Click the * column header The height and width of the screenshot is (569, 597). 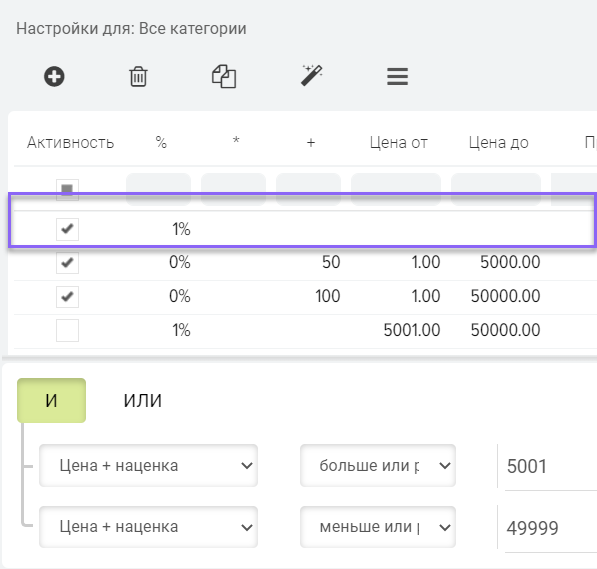pyautogui.click(x=236, y=140)
